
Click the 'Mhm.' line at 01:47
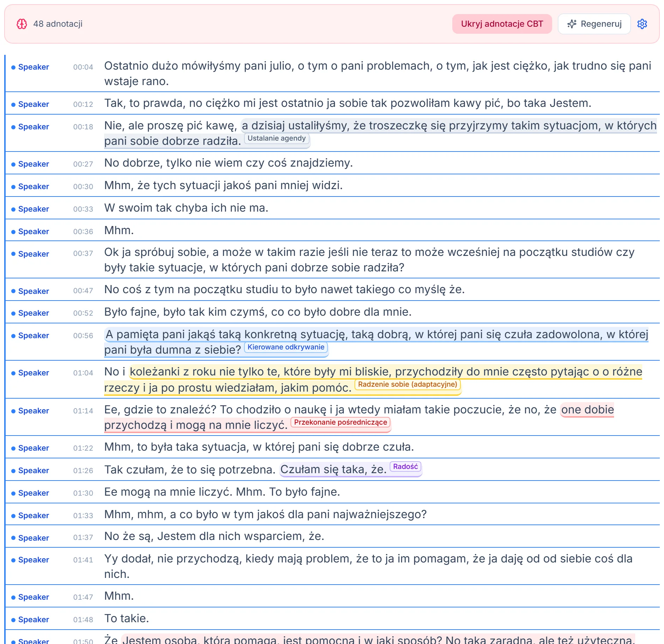(119, 596)
